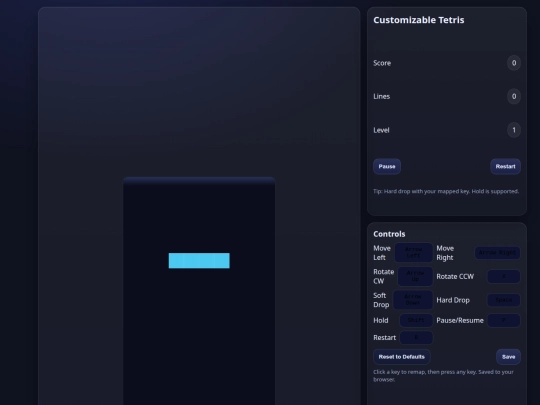
Task: Click the "Hold" label
Action: point(381,320)
